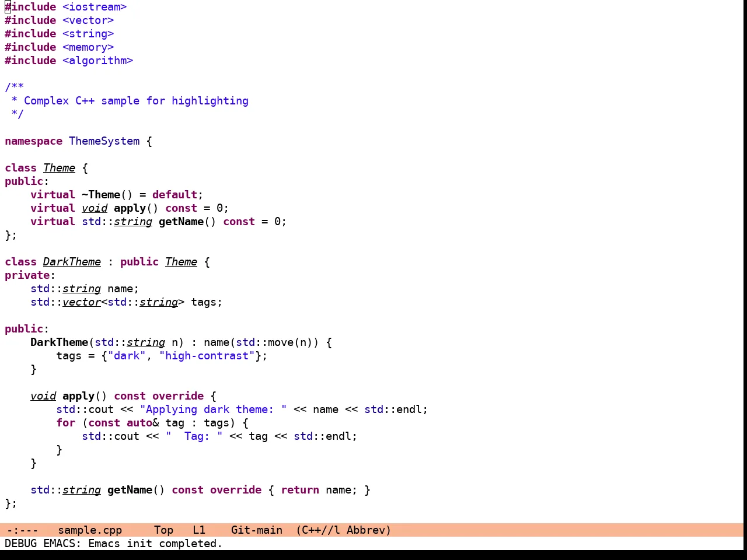This screenshot has width=747, height=560.
Task: Click 'DarkTheme' in the class declaration line
Action: (x=72, y=262)
